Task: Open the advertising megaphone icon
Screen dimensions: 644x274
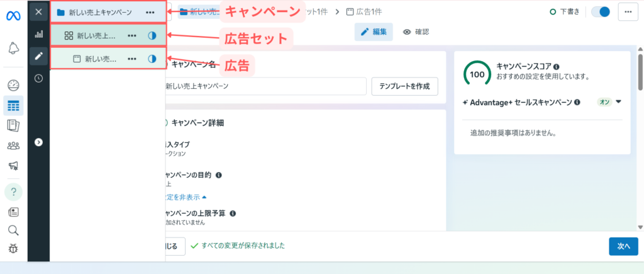Action: 14,166
